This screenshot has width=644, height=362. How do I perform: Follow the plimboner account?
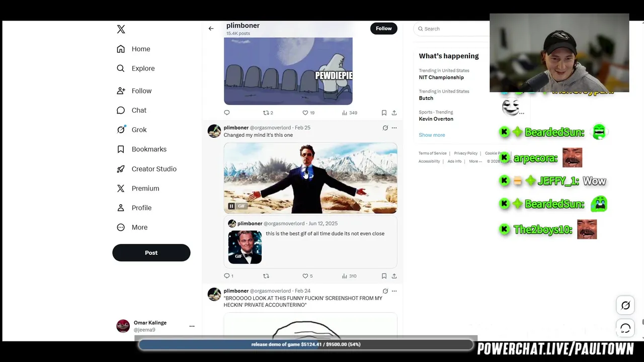(384, 29)
